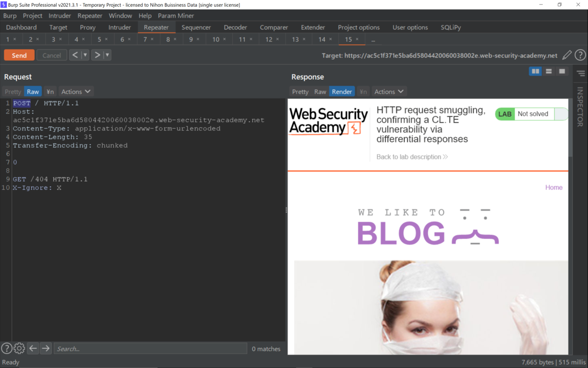Close Repeater tab 15
The image size is (588, 368).
tap(357, 39)
